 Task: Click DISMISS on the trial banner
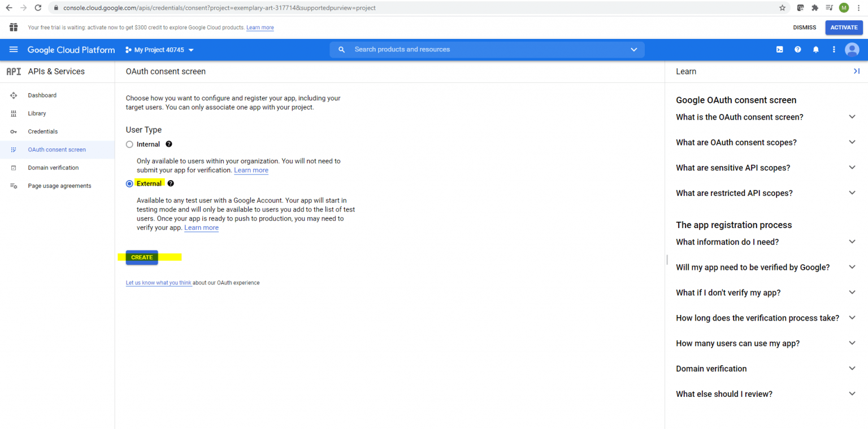805,28
